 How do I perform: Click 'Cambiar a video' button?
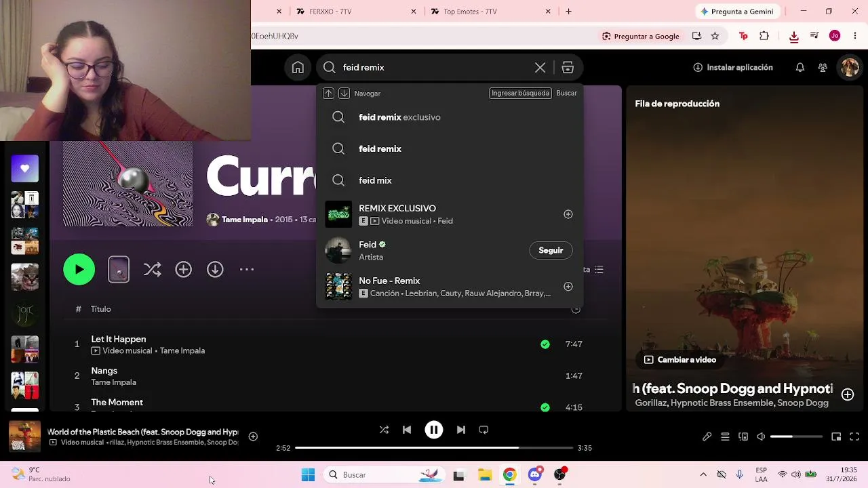coord(680,360)
